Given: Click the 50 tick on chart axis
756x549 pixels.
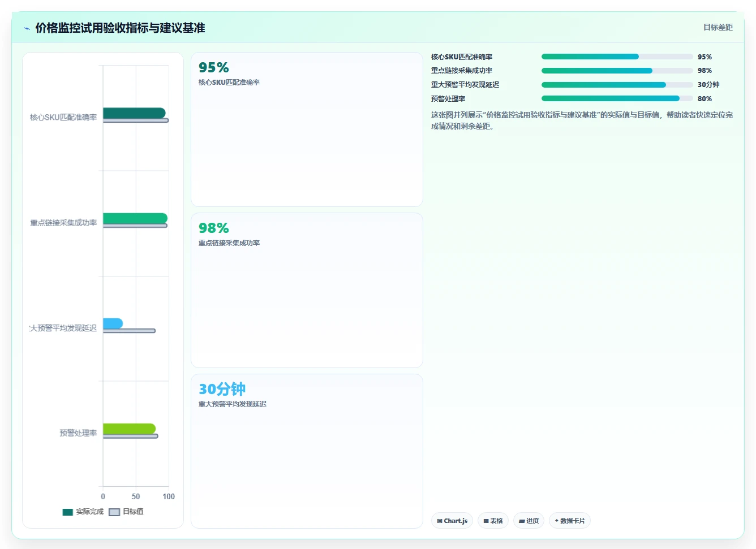Looking at the screenshot, I should [x=136, y=496].
